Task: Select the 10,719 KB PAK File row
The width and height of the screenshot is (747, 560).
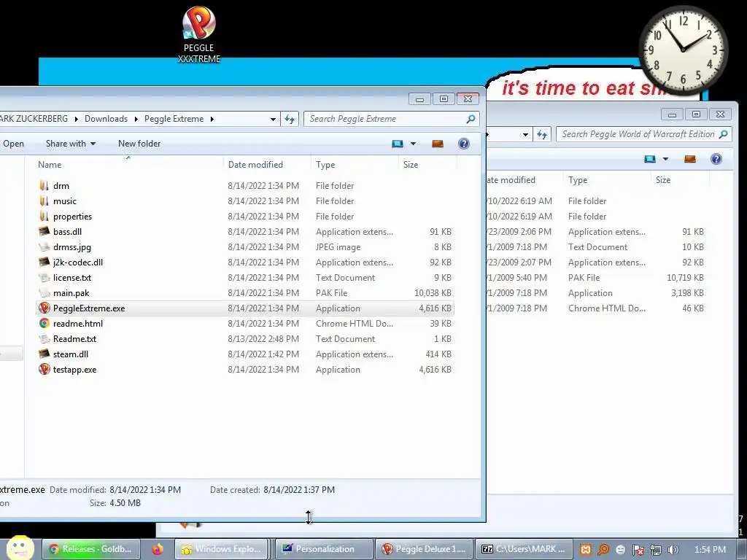Action: (x=595, y=278)
